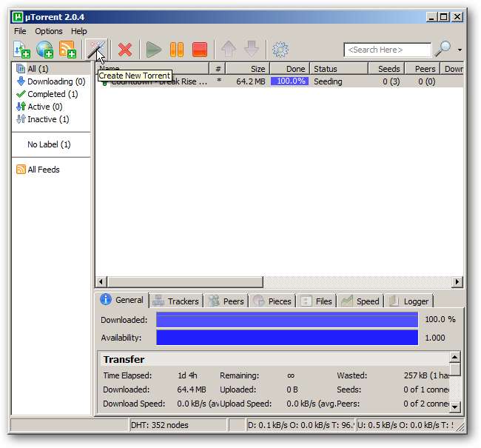This screenshot has height=448, width=481.
Task: Expand the search engine dropdown arrow
Action: pos(460,50)
